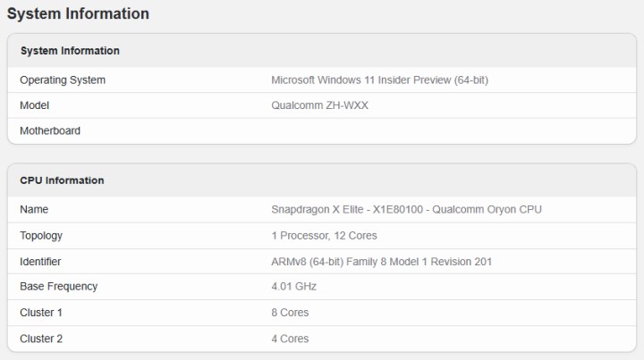Click the CPU Information table header
Image resolution: width=644 pixels, height=360 pixels.
62,180
